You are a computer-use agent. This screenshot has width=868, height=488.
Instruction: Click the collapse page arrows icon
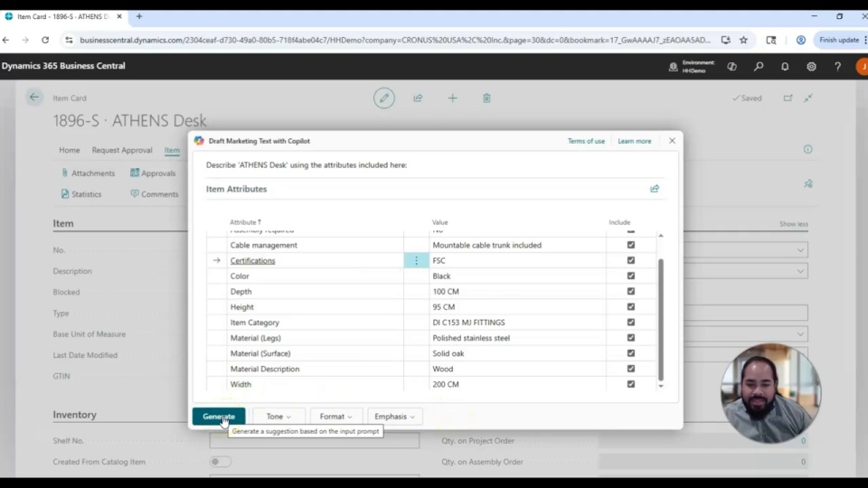808,98
